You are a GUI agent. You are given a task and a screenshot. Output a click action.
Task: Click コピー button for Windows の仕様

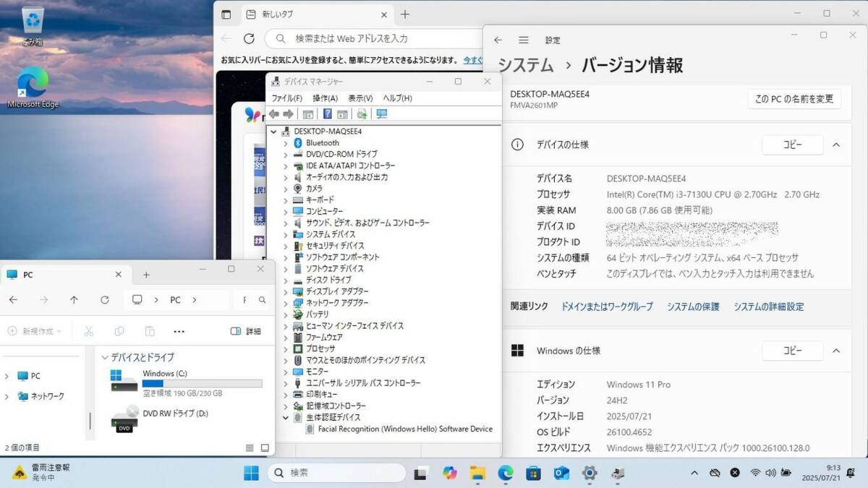(793, 351)
